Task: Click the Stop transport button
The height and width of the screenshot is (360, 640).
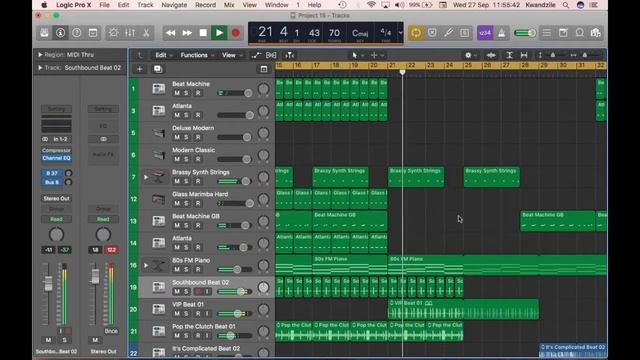Action: pos(203,33)
